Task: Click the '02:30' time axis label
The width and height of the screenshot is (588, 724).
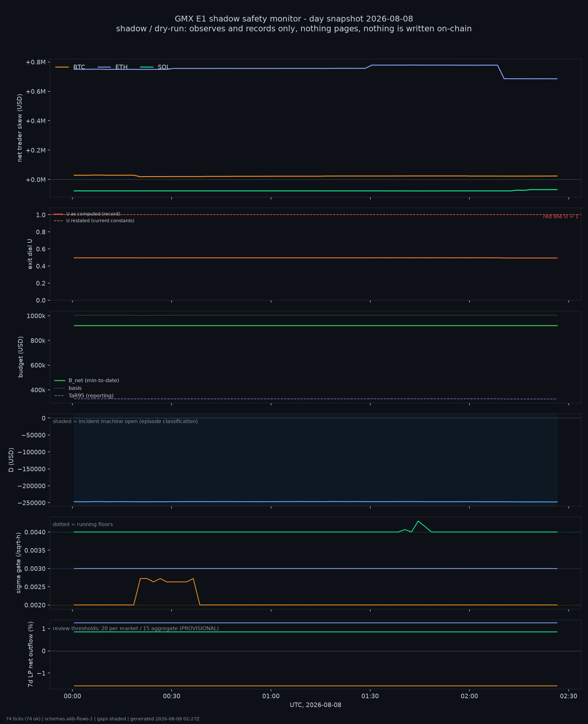Action: [569, 696]
